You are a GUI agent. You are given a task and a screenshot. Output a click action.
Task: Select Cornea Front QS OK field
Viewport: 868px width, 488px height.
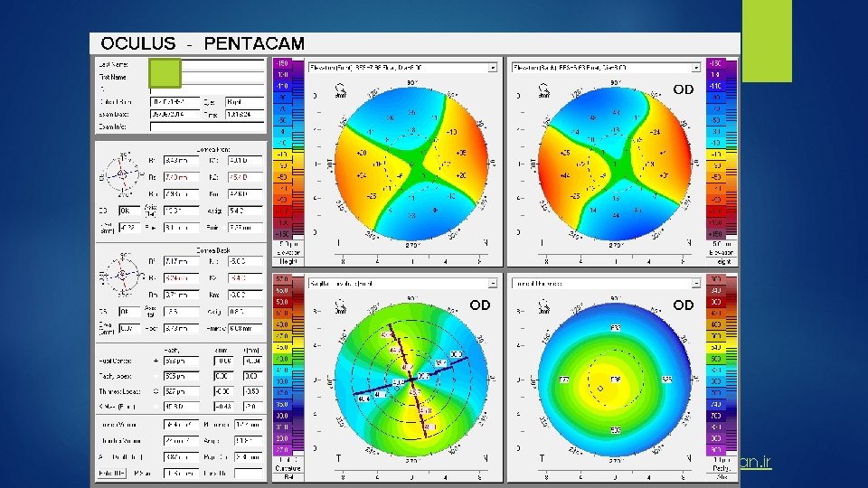pos(129,211)
